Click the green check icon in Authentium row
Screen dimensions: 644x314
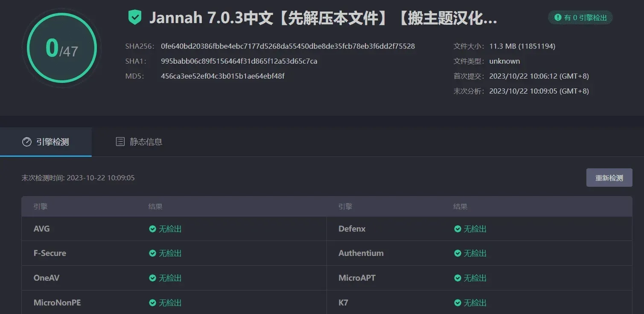pos(458,253)
